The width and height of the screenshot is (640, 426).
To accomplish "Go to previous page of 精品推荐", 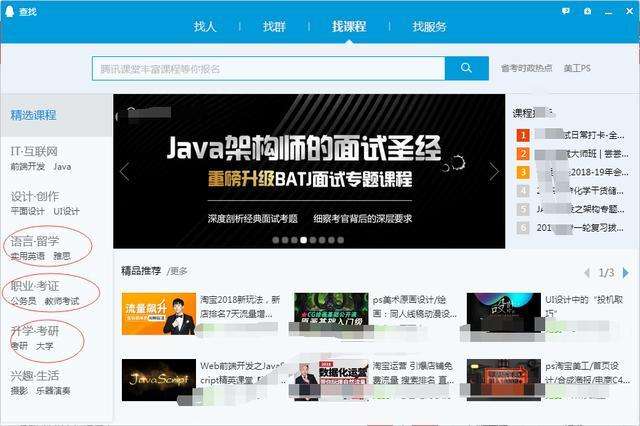I will (586, 273).
